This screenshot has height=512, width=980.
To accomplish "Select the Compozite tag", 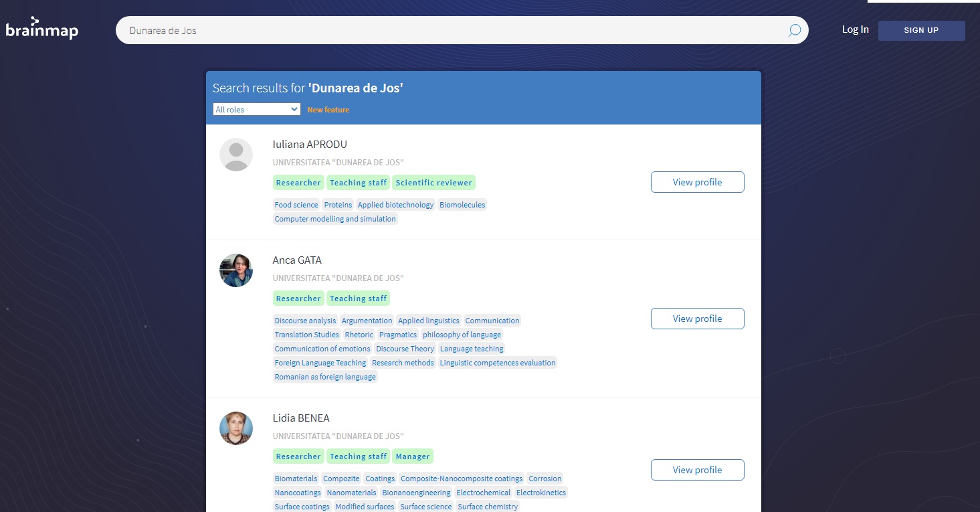I will pyautogui.click(x=341, y=479).
